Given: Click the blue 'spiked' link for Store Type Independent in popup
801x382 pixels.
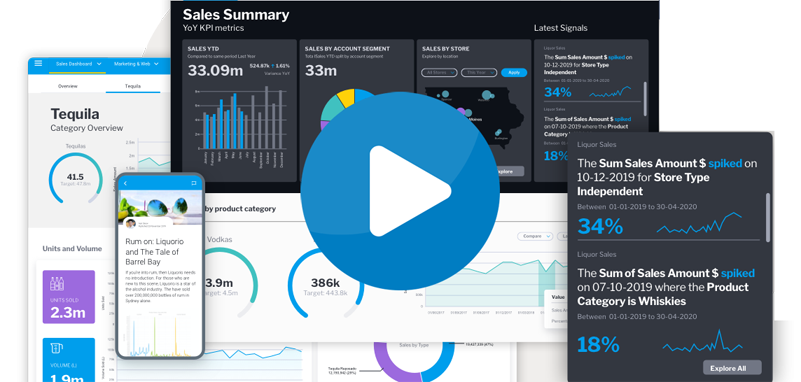Looking at the screenshot, I should coord(725,164).
